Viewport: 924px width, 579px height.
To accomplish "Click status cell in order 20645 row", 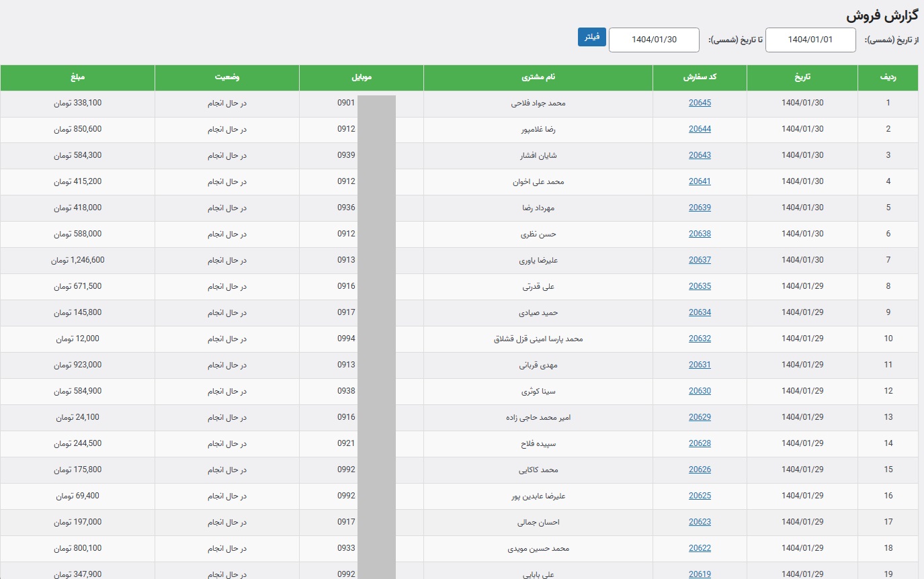I will [x=227, y=103].
